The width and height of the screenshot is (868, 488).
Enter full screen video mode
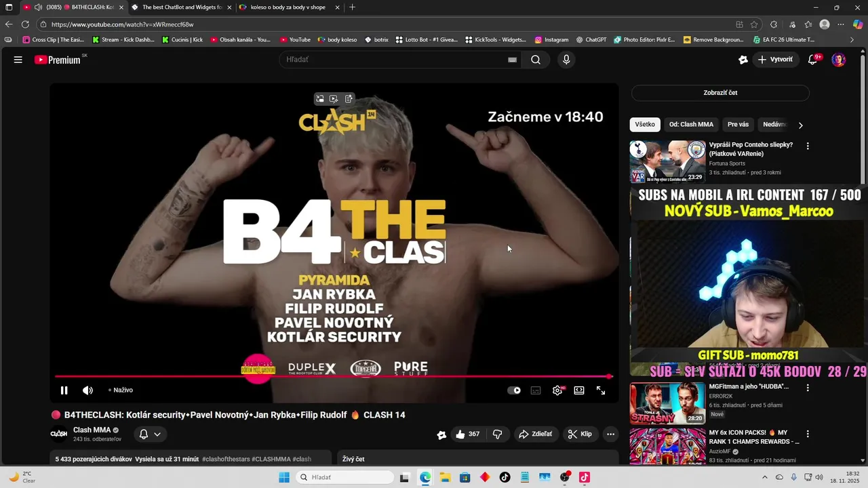pos(601,390)
